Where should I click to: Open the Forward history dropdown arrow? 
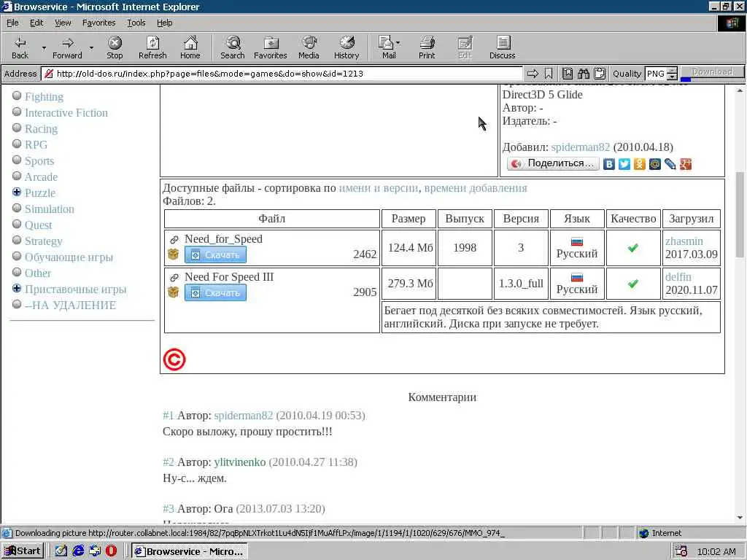pyautogui.click(x=91, y=47)
